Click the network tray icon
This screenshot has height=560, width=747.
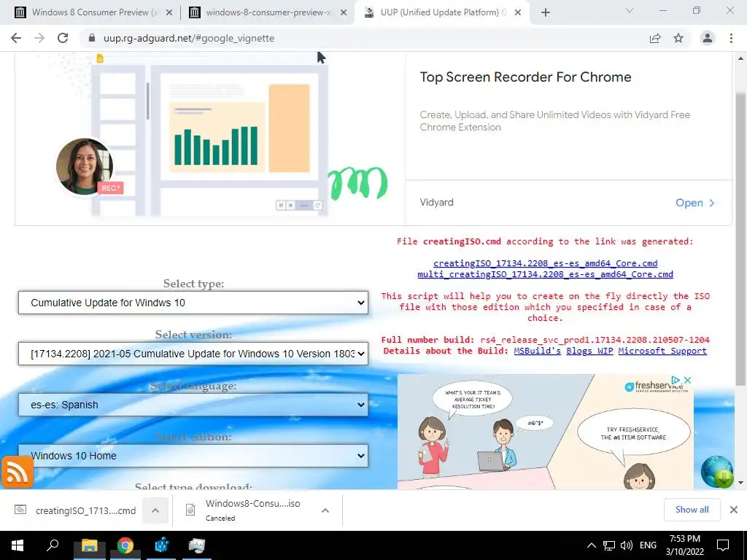coord(609,545)
